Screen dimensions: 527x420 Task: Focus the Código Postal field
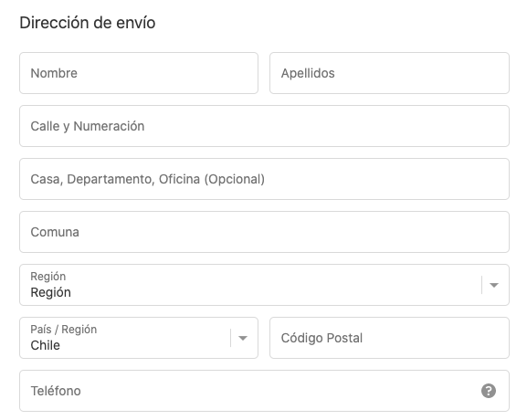(389, 338)
